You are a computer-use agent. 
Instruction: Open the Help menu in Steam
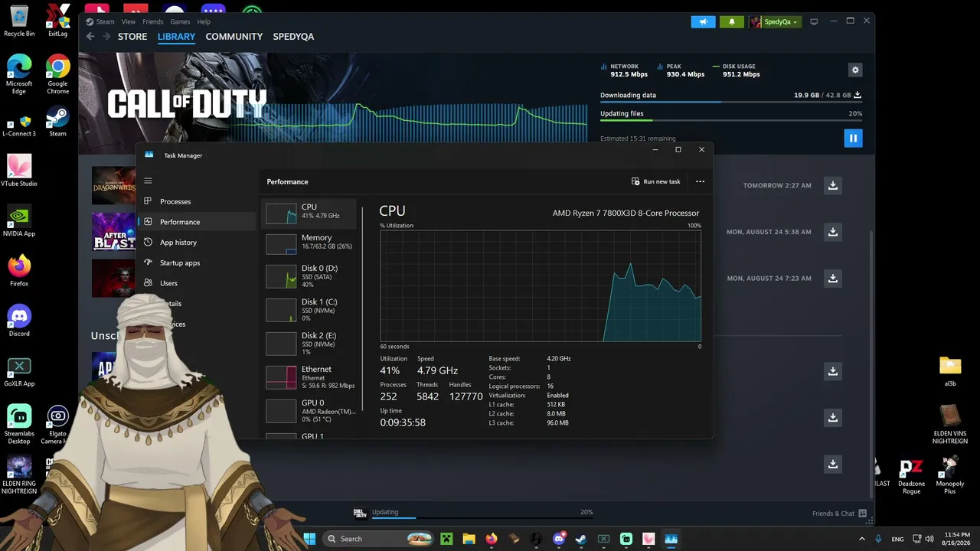[x=204, y=21]
